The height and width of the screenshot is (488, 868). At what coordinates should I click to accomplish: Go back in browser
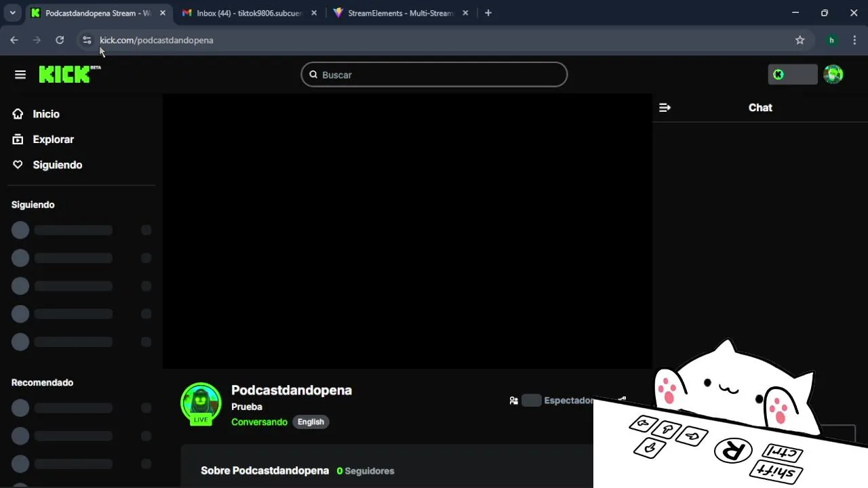(x=14, y=40)
